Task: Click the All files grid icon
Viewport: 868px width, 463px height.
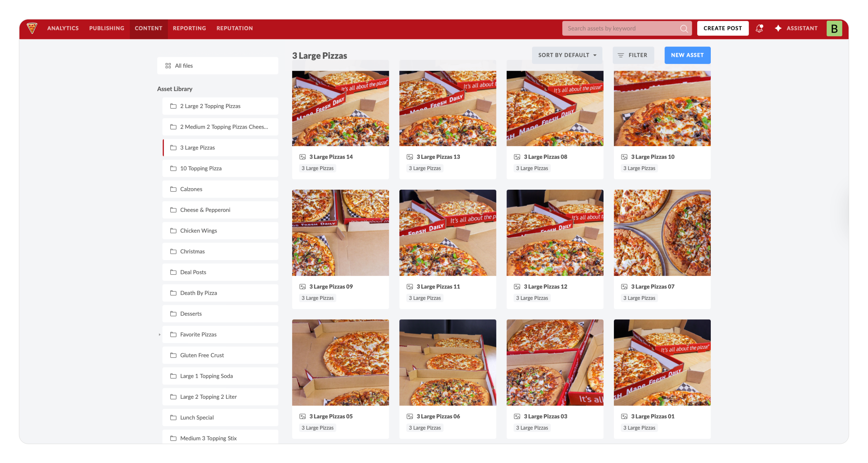Action: pos(168,66)
